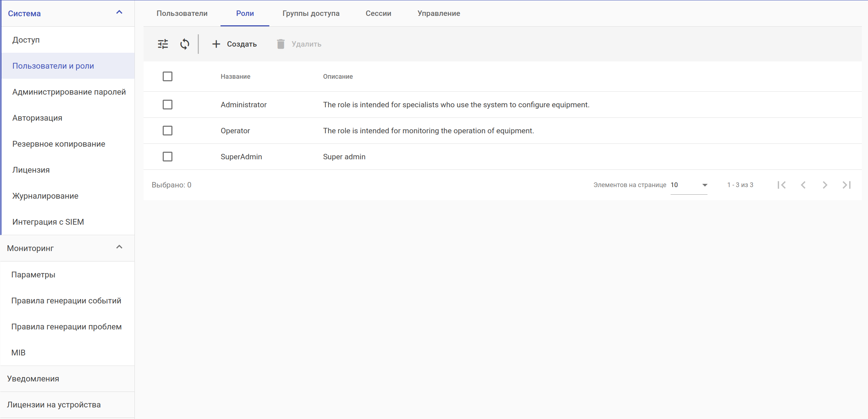Click the plus icon next to Создать
Image resolution: width=868 pixels, height=419 pixels.
[216, 44]
